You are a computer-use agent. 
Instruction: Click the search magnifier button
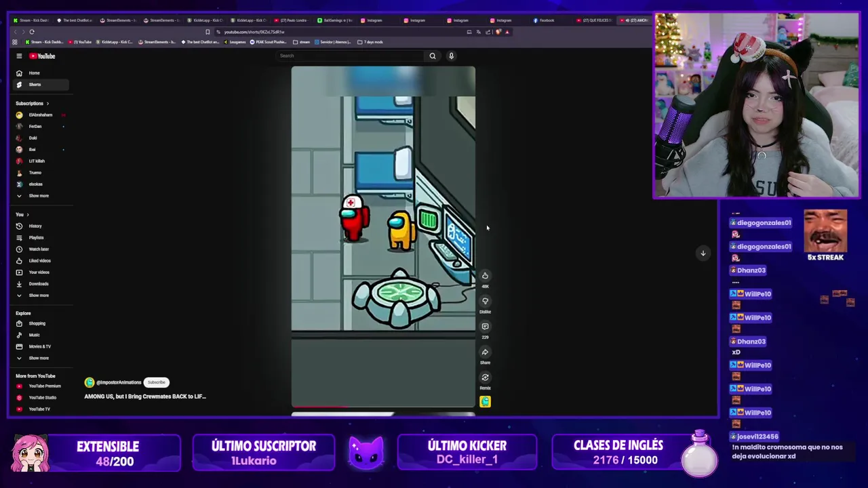[433, 56]
